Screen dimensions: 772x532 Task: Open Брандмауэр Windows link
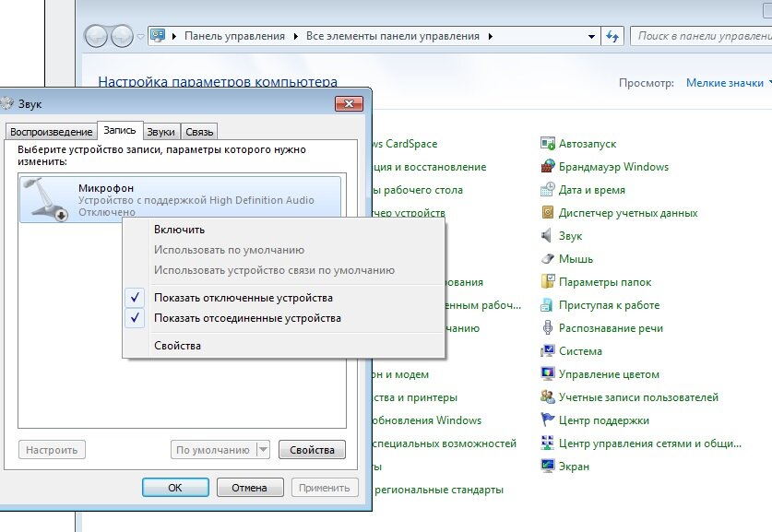613,167
